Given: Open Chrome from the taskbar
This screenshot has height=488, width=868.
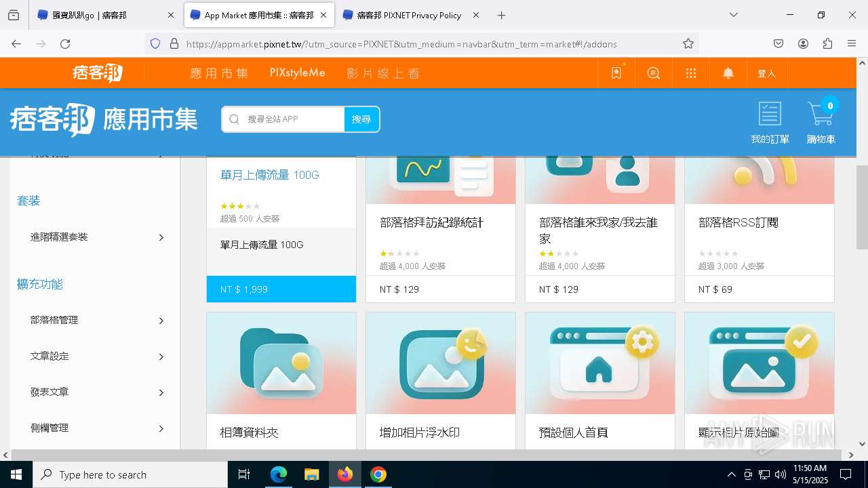Looking at the screenshot, I should click(378, 474).
